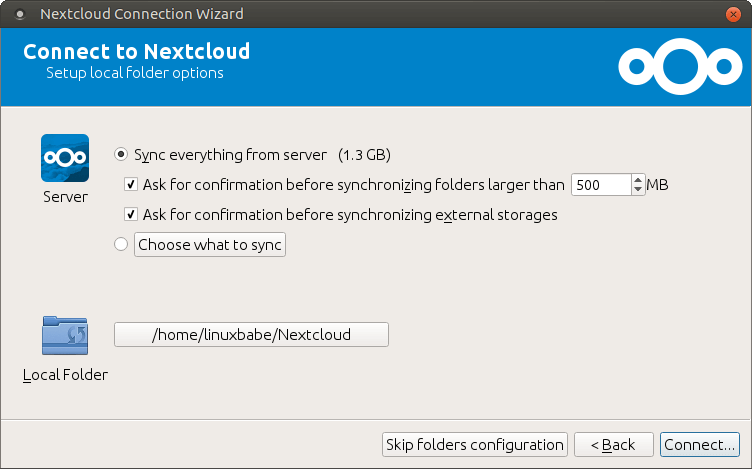The height and width of the screenshot is (469, 752).
Task: Click the Local Folder sync icon
Action: pyautogui.click(x=65, y=336)
